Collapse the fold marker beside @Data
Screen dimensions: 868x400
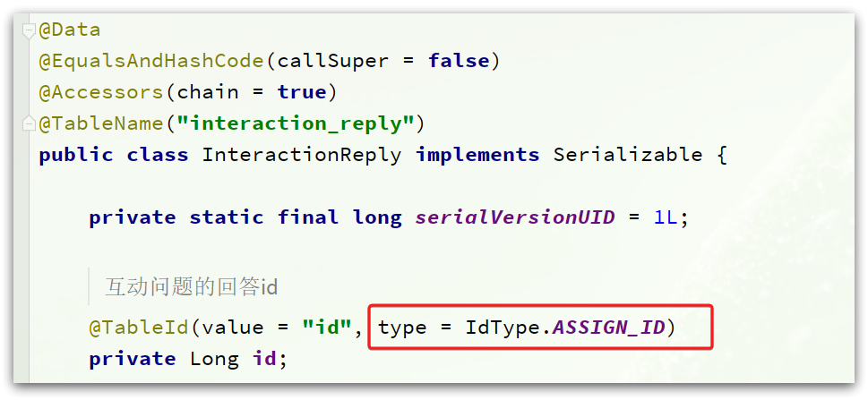click(29, 31)
